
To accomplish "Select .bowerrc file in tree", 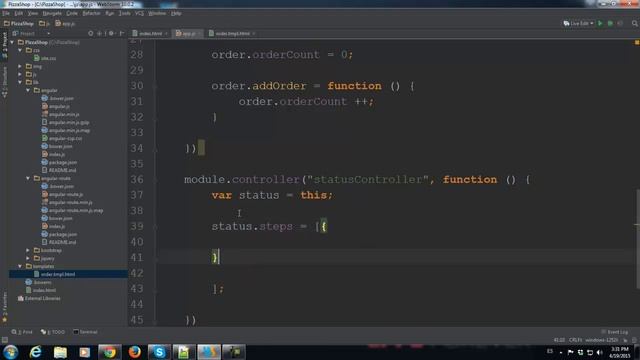I will click(38, 282).
